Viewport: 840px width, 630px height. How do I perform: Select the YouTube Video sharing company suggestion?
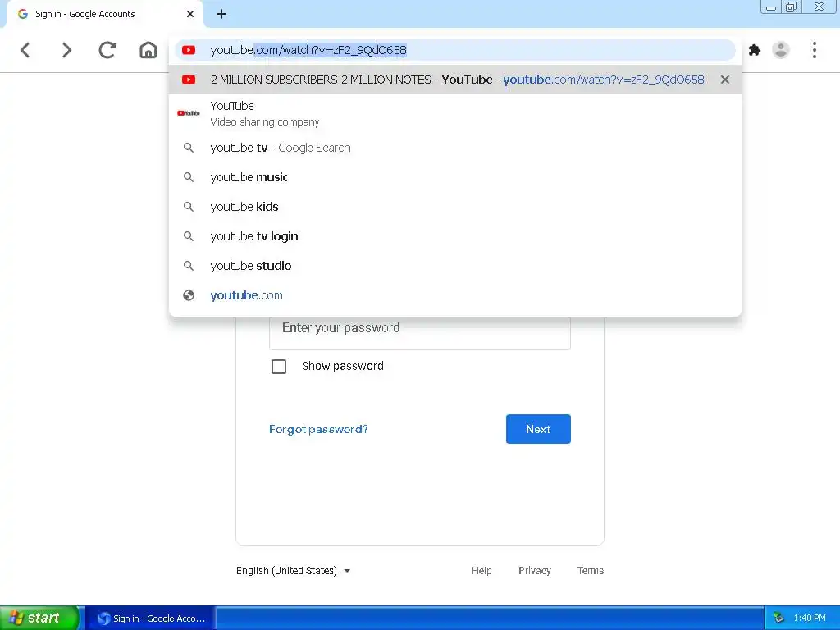[x=455, y=113]
